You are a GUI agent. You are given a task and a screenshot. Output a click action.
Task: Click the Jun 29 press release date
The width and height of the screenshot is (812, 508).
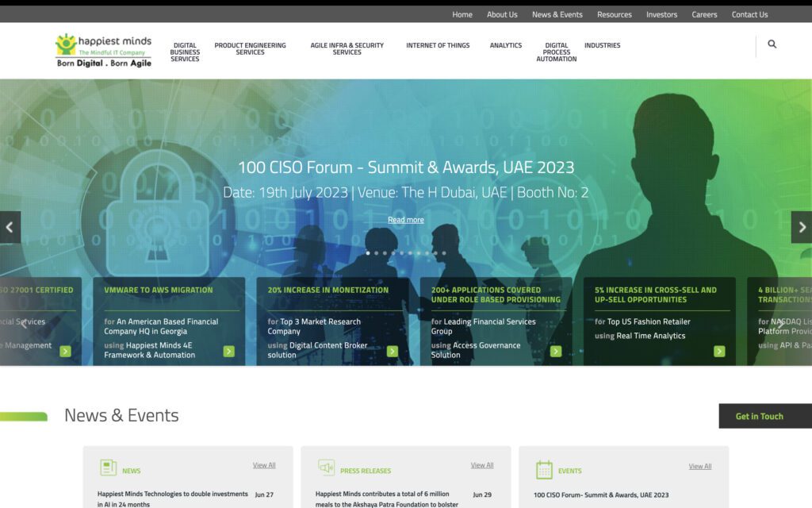point(482,495)
